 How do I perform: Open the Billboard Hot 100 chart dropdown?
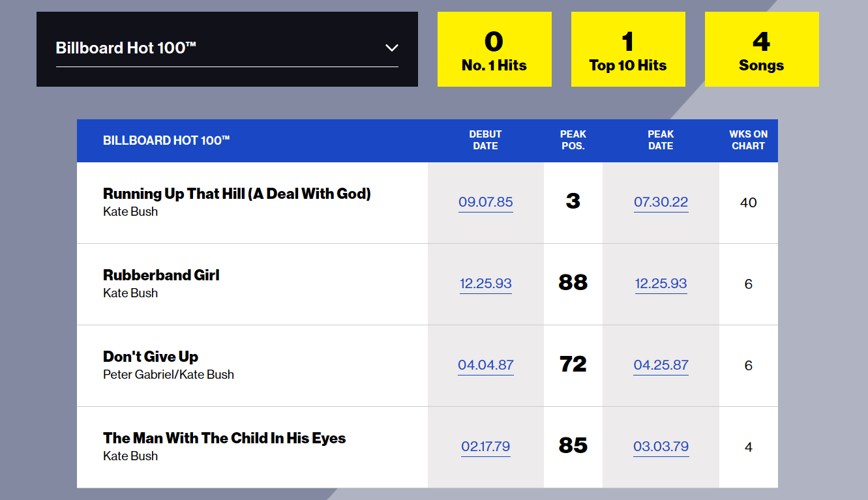click(x=226, y=48)
